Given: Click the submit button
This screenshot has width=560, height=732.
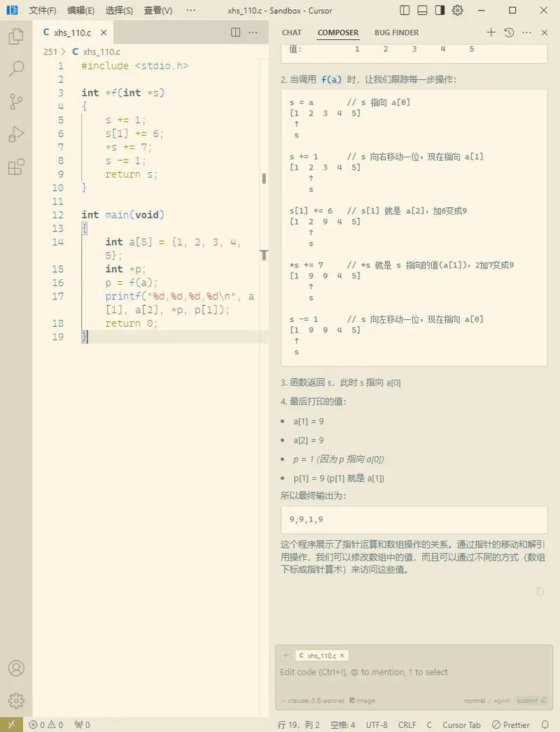Looking at the screenshot, I should [x=531, y=701].
